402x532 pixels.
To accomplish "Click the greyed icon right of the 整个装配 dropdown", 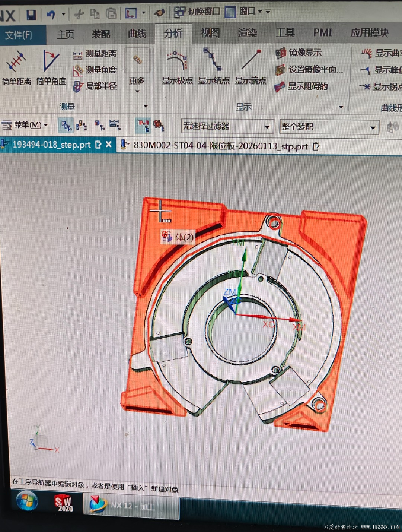I will [392, 127].
